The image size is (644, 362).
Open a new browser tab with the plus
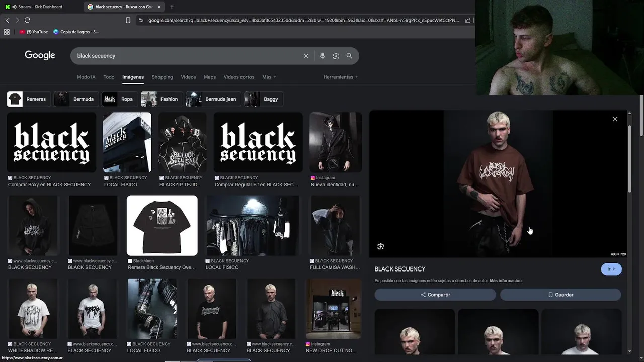172,7
